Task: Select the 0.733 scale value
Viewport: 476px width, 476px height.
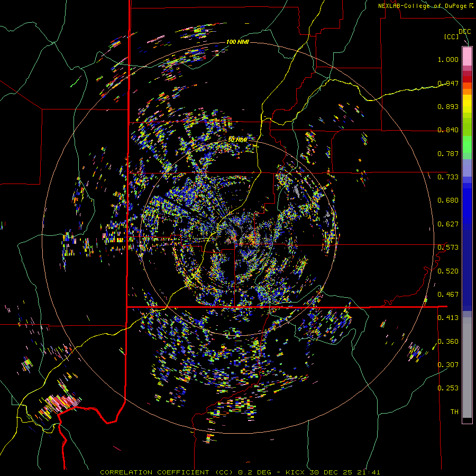Action: tap(448, 177)
